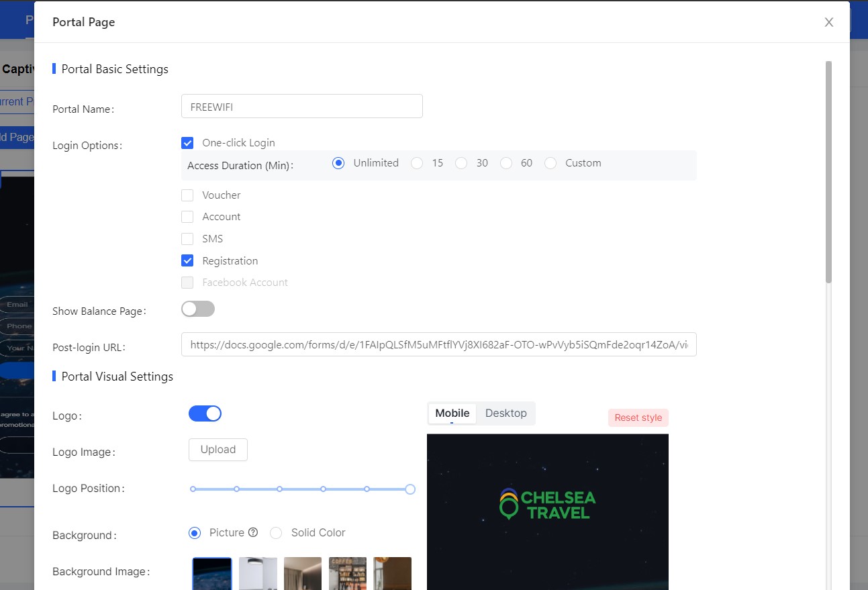Select 15 minutes access duration
This screenshot has height=590, width=868.
417,163
